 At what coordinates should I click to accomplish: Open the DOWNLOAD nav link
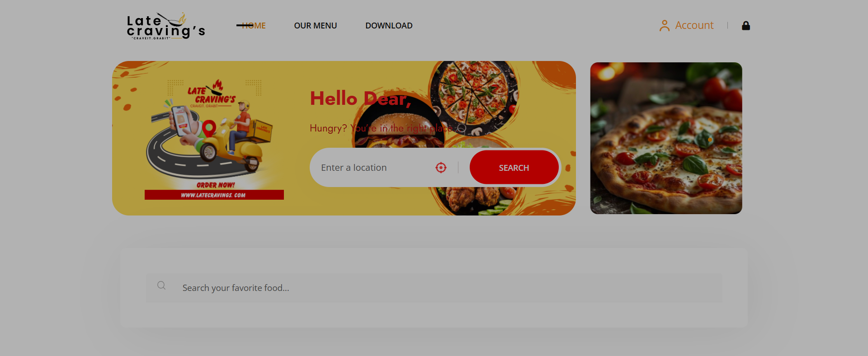click(x=388, y=26)
